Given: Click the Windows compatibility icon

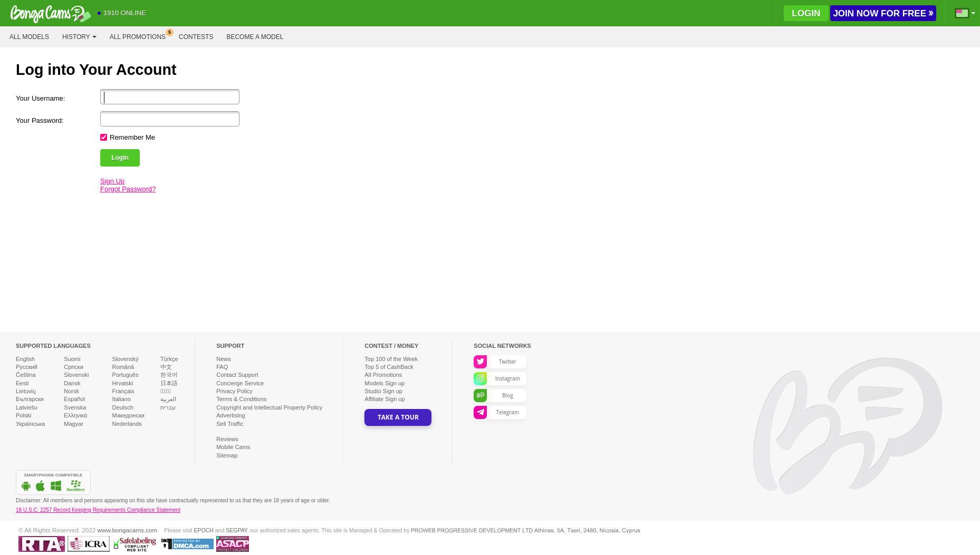Looking at the screenshot, I should 56,486.
